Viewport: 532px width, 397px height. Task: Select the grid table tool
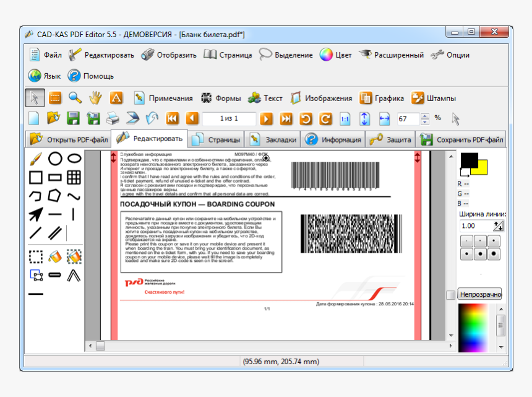point(74,178)
